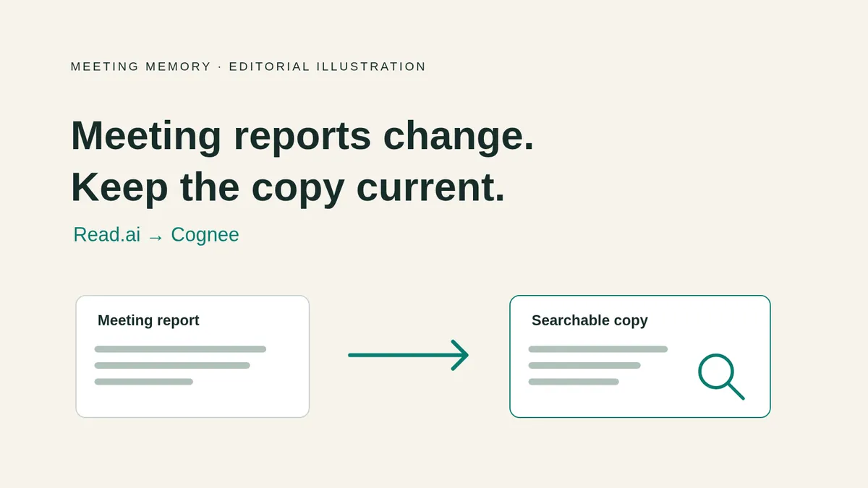This screenshot has height=488, width=868.
Task: Select the "EDITORIAL ILLUSTRATION" eyebrow label
Action: 328,67
